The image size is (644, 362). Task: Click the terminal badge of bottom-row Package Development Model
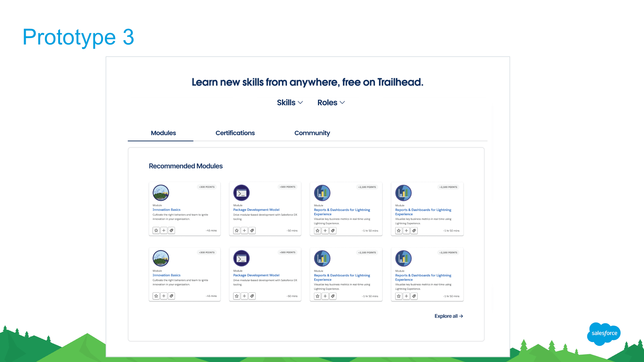click(x=241, y=258)
